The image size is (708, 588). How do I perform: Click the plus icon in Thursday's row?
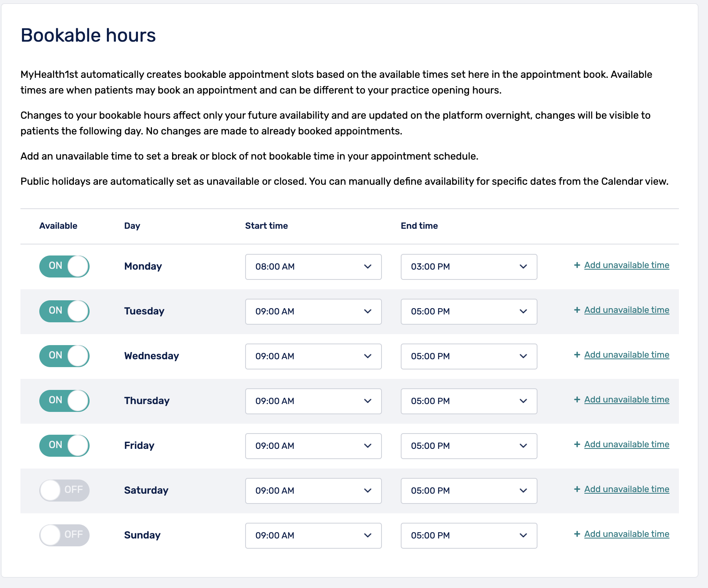577,400
